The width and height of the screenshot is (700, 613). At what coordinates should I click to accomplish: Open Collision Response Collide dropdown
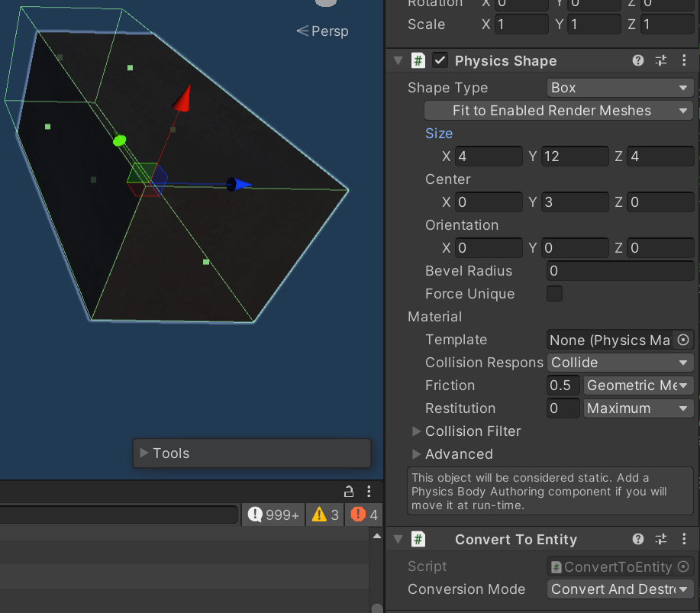pyautogui.click(x=620, y=363)
